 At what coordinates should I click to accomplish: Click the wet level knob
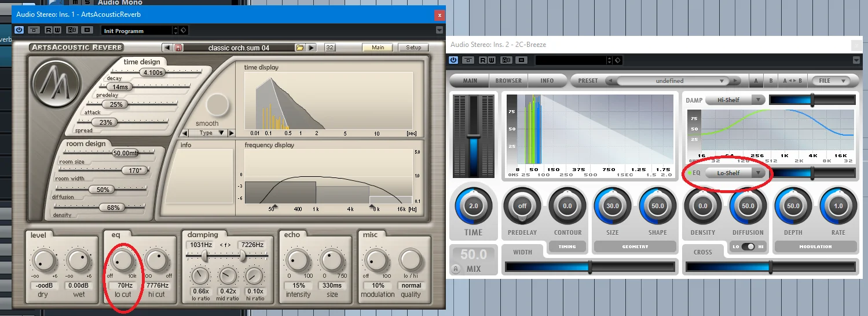point(78,261)
